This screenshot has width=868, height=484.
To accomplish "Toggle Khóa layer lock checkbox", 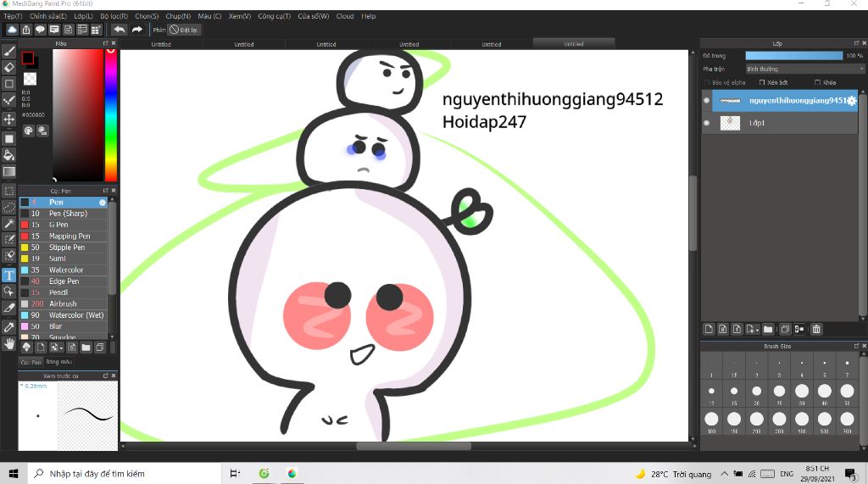I will click(x=818, y=82).
